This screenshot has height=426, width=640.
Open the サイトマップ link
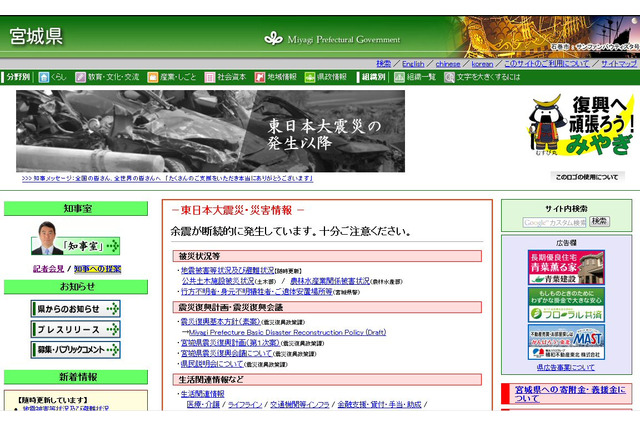[x=618, y=64]
